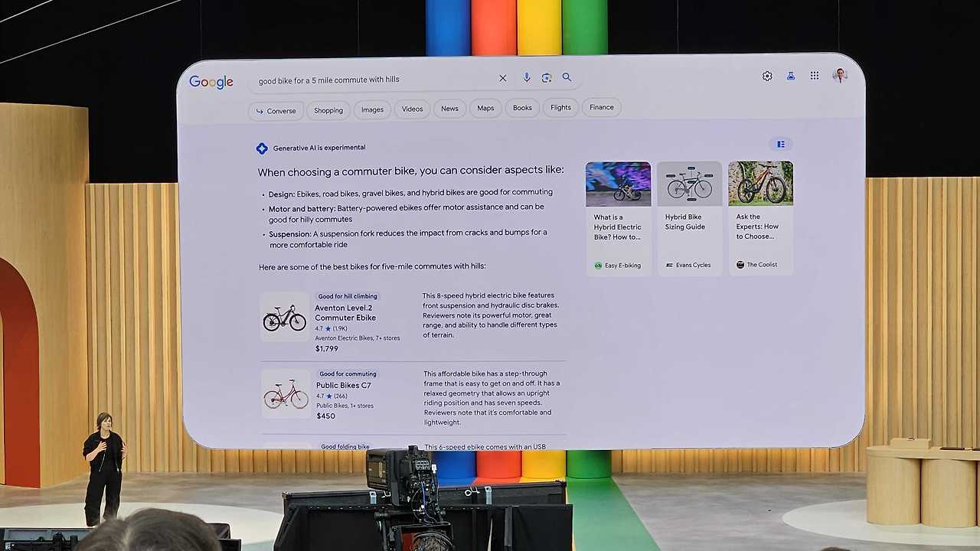The width and height of the screenshot is (980, 551).
Task: Click the Google logo
Action: (211, 82)
